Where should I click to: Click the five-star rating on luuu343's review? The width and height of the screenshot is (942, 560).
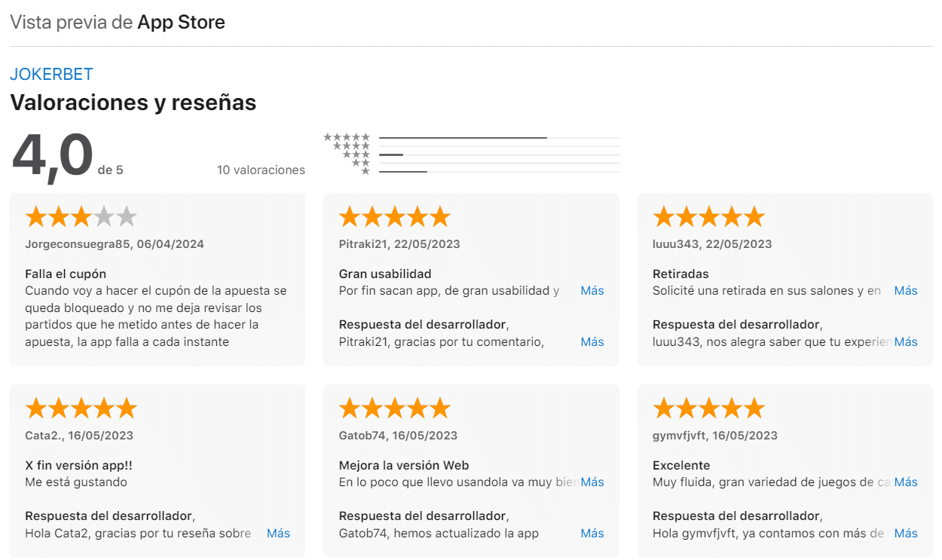[x=708, y=217]
